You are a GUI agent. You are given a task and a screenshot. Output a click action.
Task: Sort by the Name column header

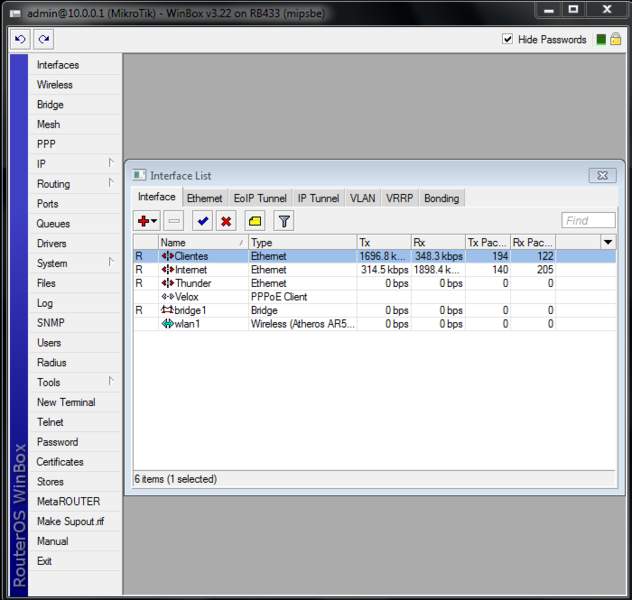click(x=203, y=242)
